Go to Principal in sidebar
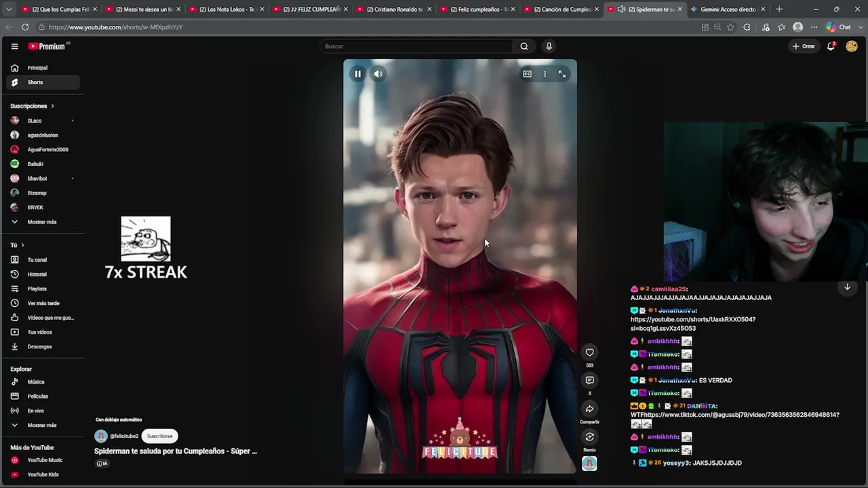 [43, 68]
